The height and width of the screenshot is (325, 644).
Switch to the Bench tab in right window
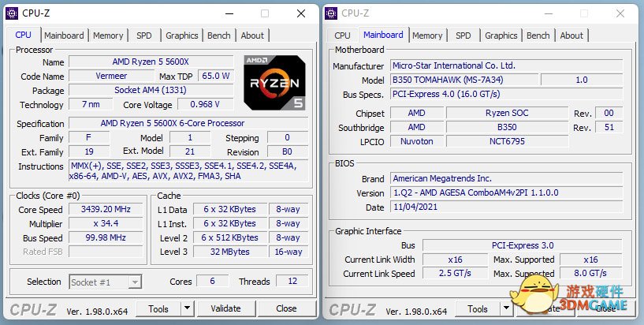[538, 35]
